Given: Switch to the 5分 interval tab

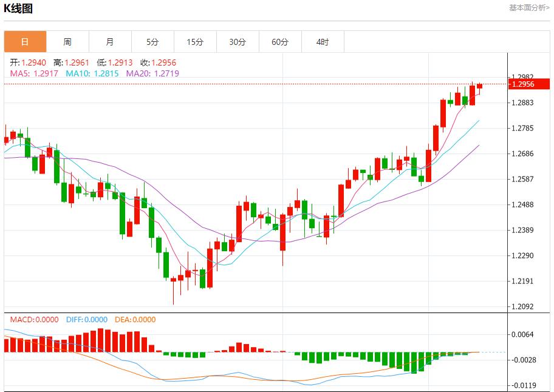Looking at the screenshot, I should click(152, 42).
